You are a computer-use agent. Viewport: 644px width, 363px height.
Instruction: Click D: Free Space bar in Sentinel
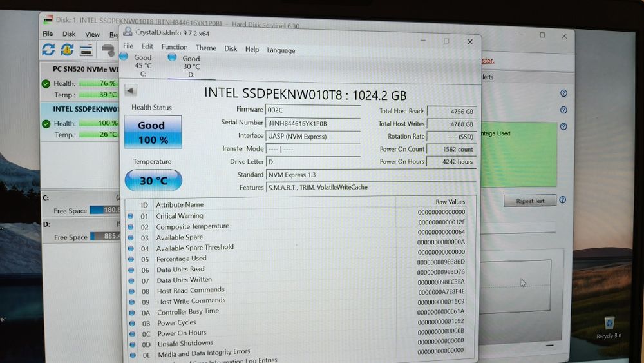pyautogui.click(x=105, y=237)
